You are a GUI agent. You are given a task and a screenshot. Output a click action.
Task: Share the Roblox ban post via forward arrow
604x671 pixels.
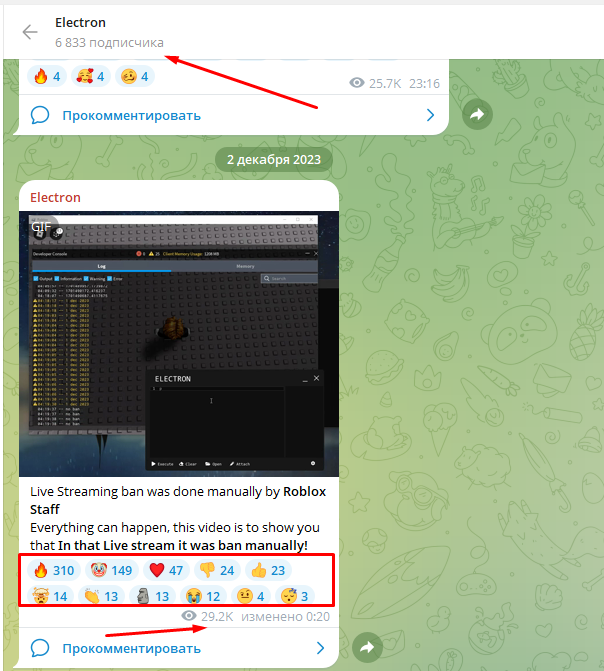coord(367,648)
